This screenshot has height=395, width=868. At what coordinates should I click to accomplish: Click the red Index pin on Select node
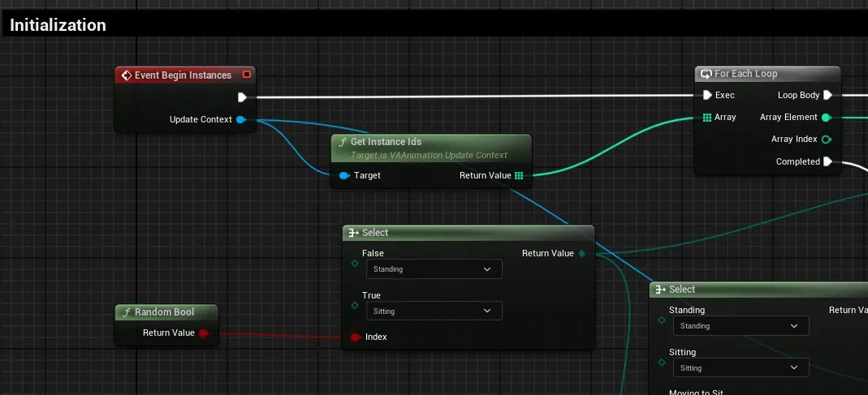coord(355,337)
